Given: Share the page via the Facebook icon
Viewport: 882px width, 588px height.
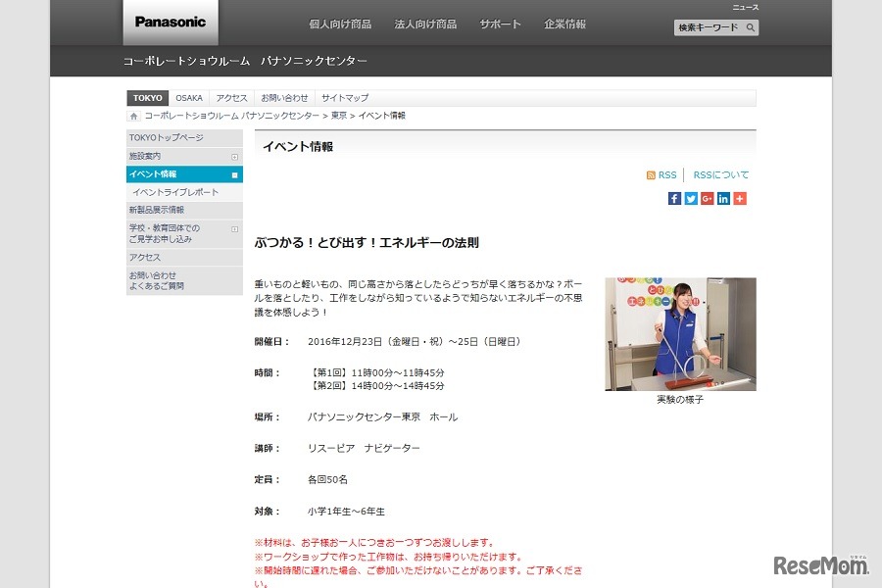Looking at the screenshot, I should coord(674,198).
